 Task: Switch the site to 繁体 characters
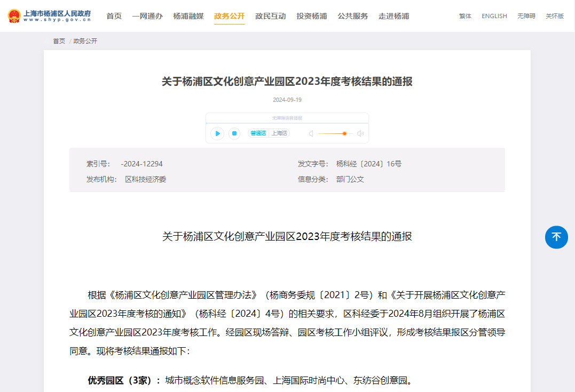(x=465, y=16)
